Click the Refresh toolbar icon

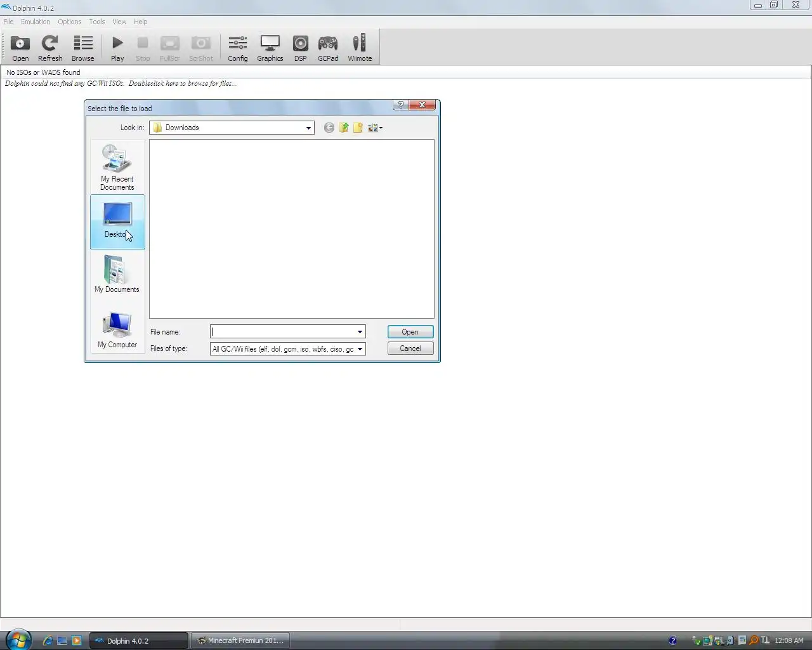(50, 48)
